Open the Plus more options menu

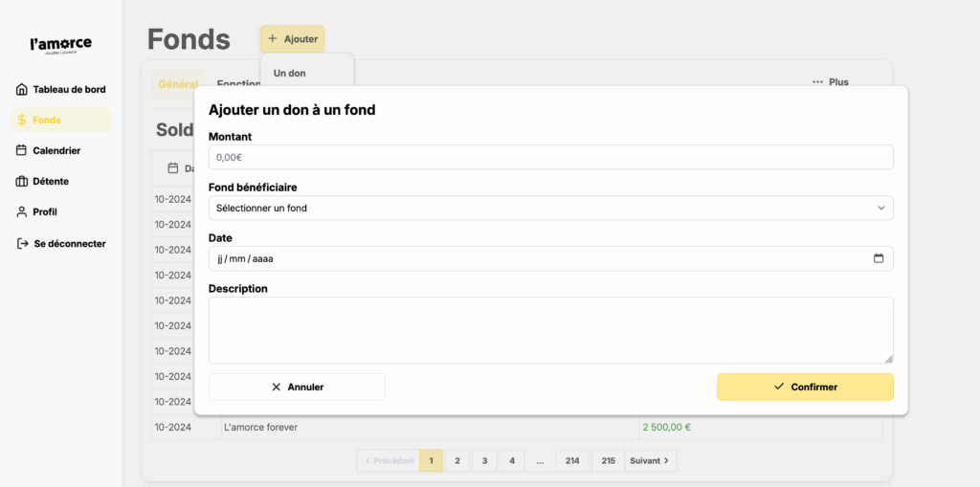[830, 82]
